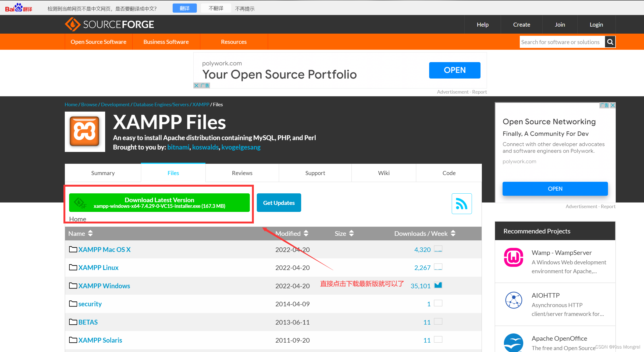Report the banner advertisement

[x=479, y=92]
